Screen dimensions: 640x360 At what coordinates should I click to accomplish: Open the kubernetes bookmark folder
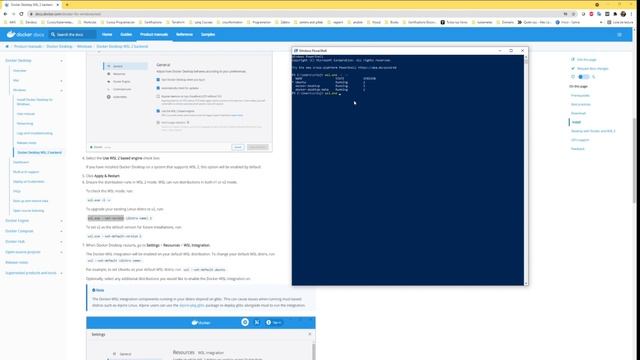pyautogui.click(x=482, y=22)
